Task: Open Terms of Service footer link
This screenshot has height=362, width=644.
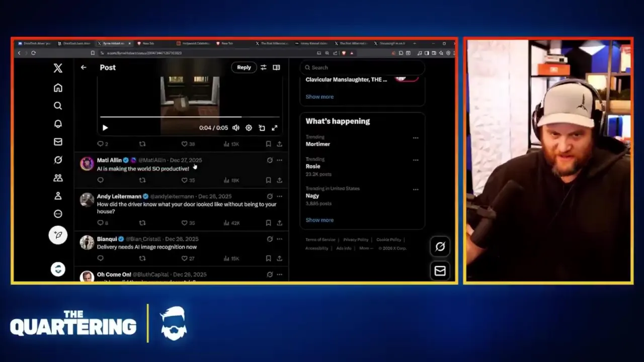Action: [x=320, y=240]
